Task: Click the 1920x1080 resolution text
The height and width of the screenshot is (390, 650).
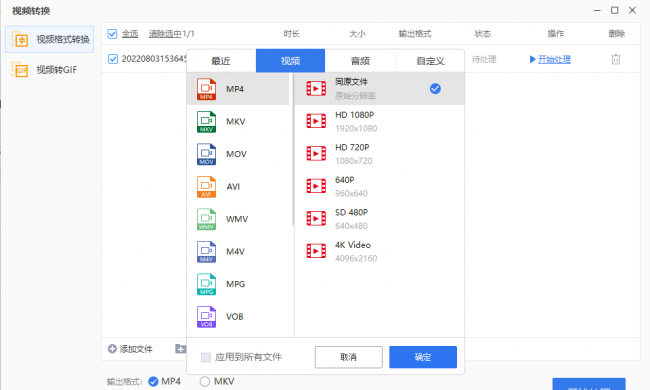Action: [x=356, y=128]
